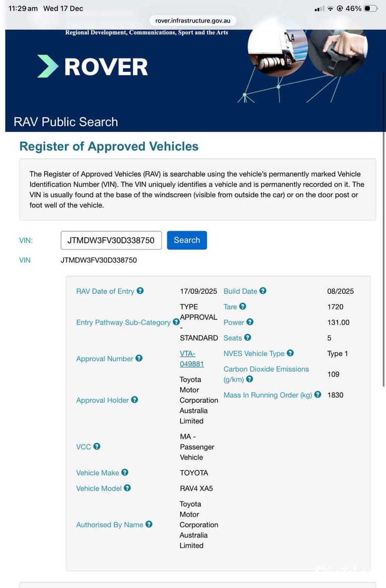Open help icon next to Approval Holder
Viewport: 386px width, 588px height.
click(135, 400)
